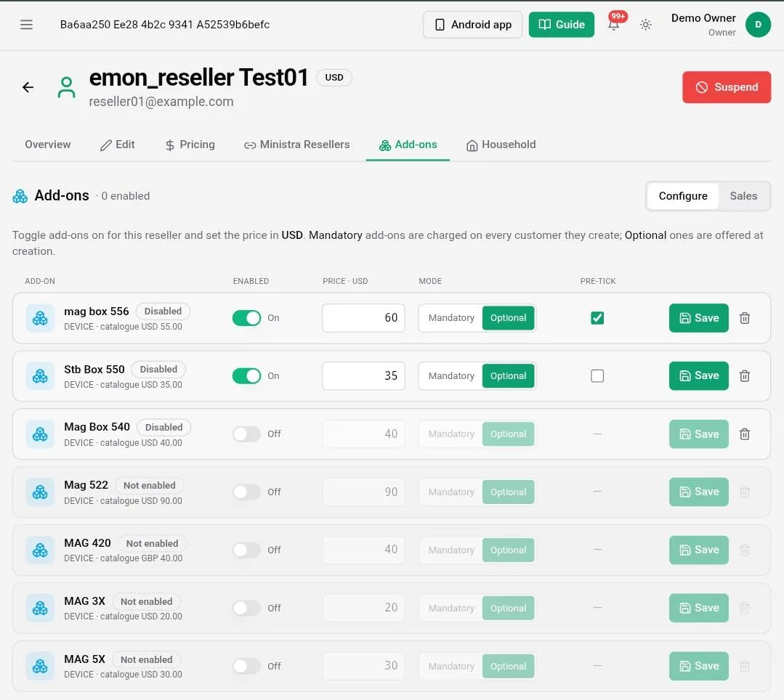Click trash icon in MAG 5X row
Image resolution: width=784 pixels, height=700 pixels.
745,666
